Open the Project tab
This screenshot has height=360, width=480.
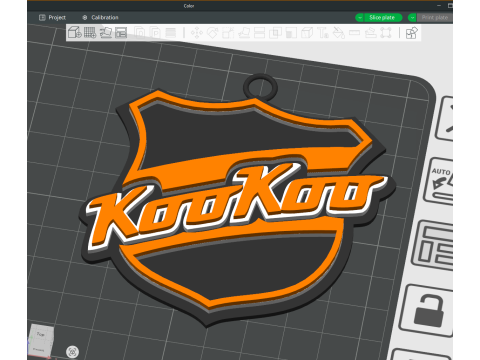52,17
